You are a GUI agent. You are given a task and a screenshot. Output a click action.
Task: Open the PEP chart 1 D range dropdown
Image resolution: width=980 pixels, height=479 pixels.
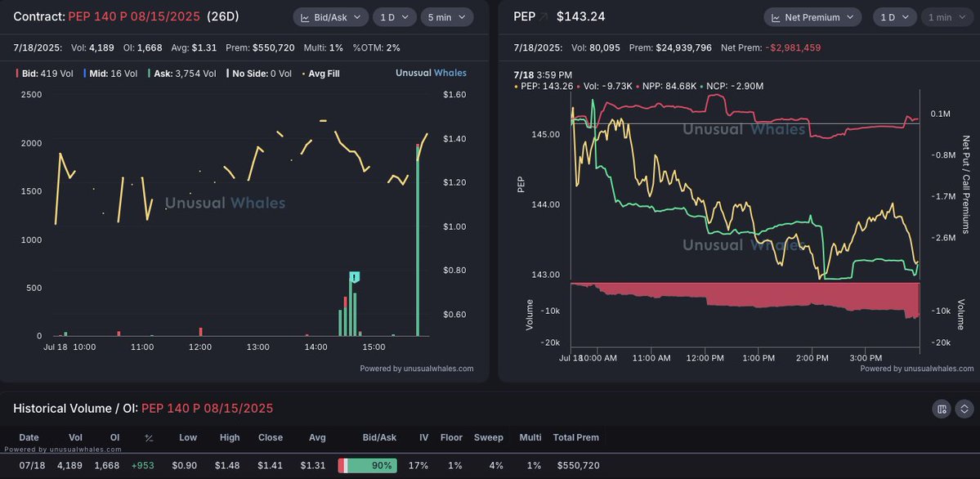pos(895,17)
